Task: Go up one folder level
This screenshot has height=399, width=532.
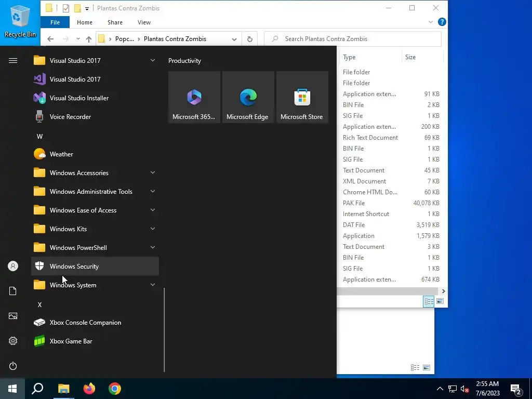Action: coord(89,39)
